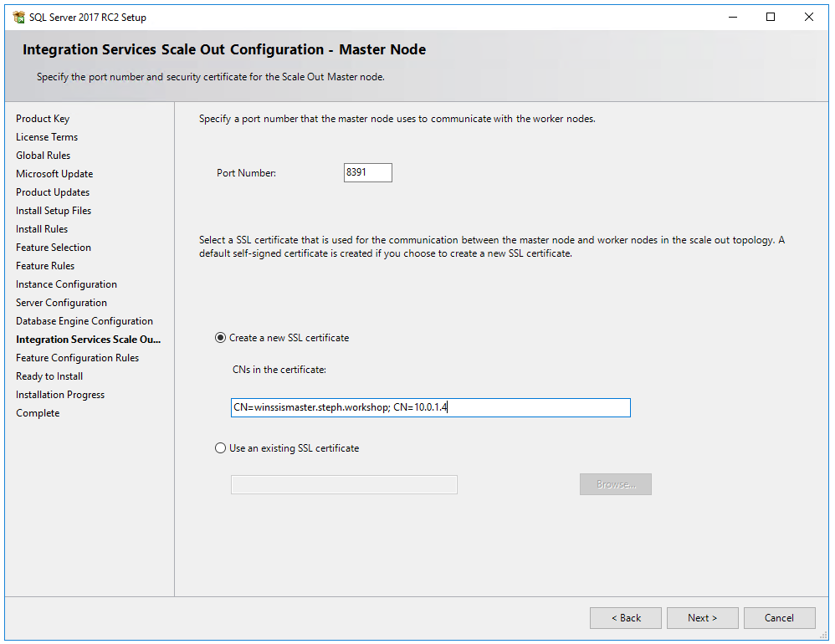Click the Integration Services Scale Out step
This screenshot has height=644, width=835.
(x=88, y=339)
